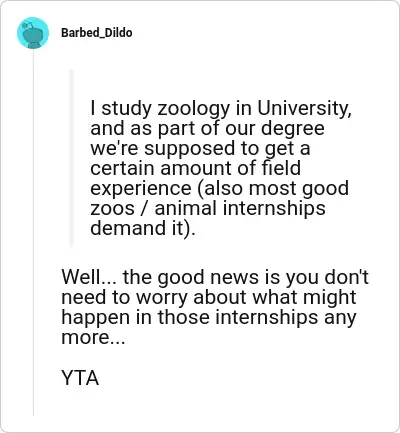400x433 pixels.
Task: Click the phrase 'field experience' in the quote
Action: (x=196, y=178)
